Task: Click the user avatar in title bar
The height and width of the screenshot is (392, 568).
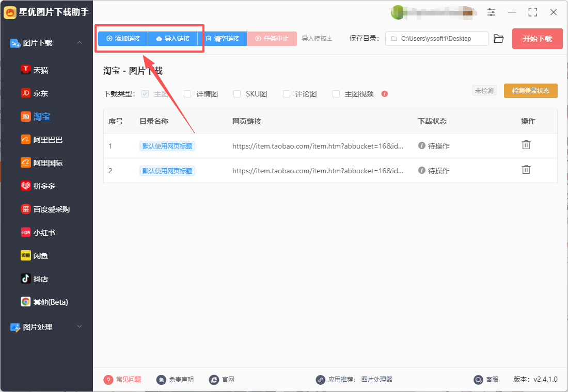Action: [398, 12]
